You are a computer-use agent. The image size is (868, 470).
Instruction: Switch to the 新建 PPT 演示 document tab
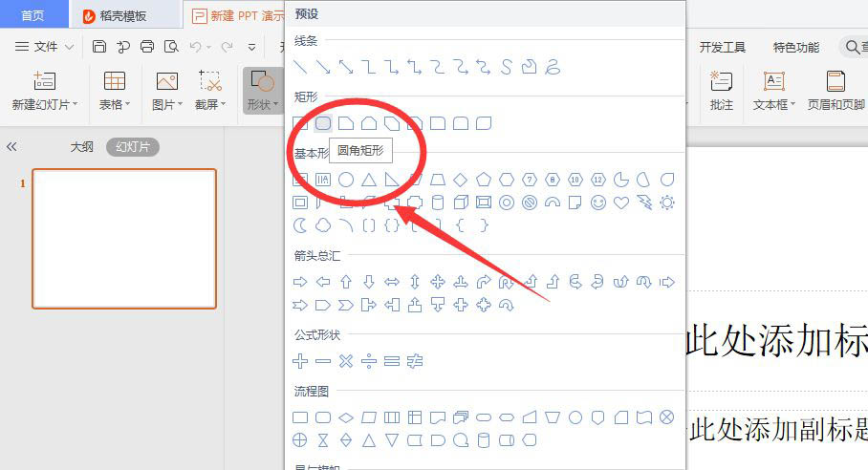(238, 15)
